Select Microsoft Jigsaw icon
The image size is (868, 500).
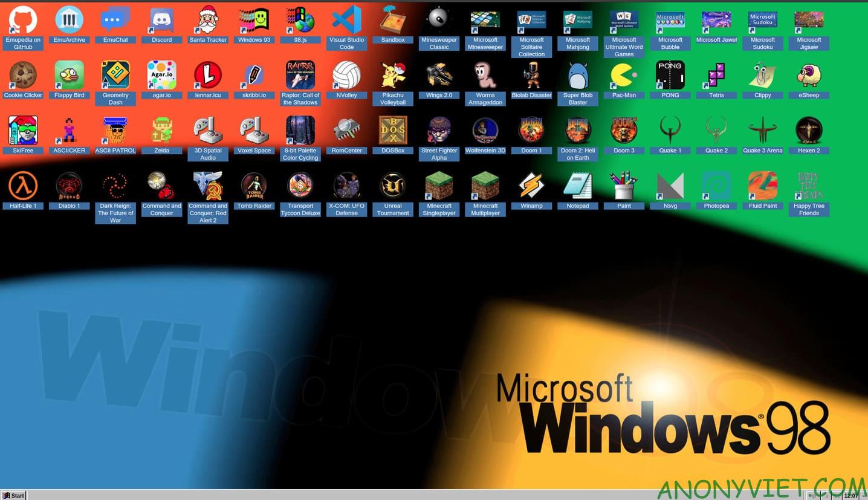pyautogui.click(x=809, y=20)
